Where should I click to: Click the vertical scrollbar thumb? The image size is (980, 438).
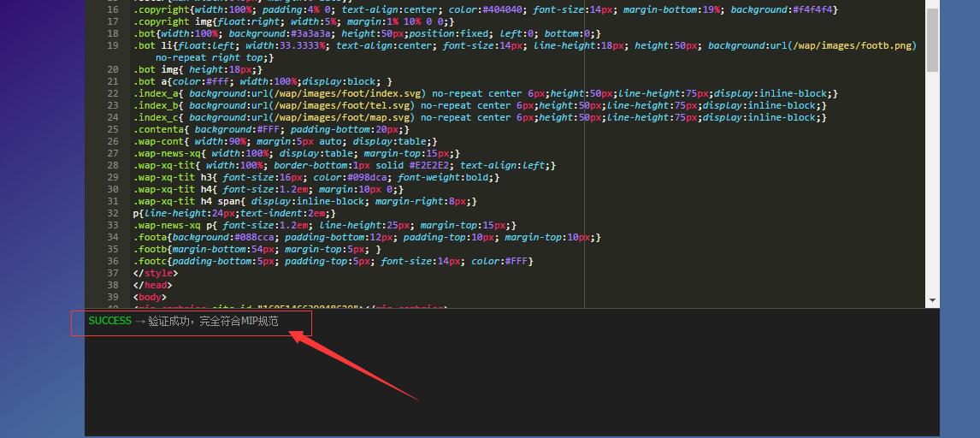click(932, 38)
